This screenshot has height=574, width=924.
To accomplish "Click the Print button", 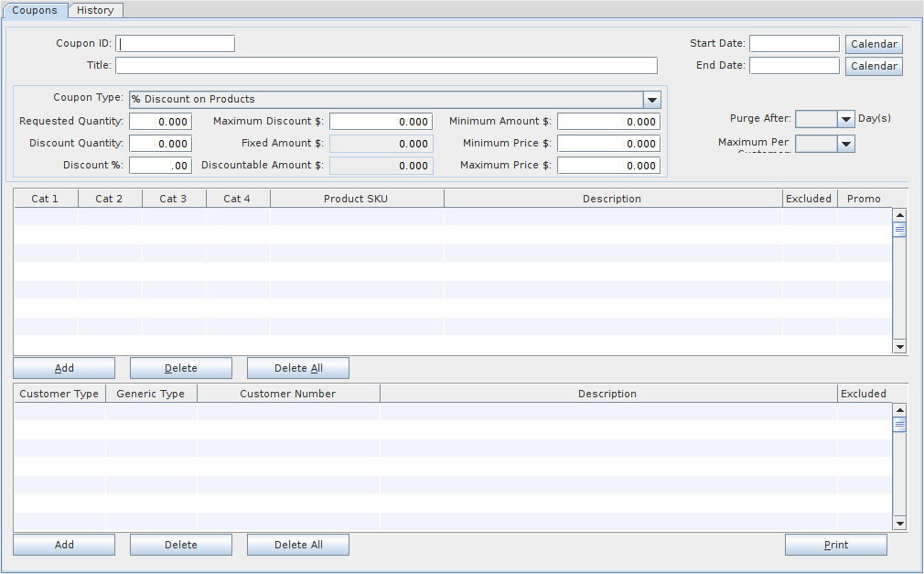I will coord(835,545).
